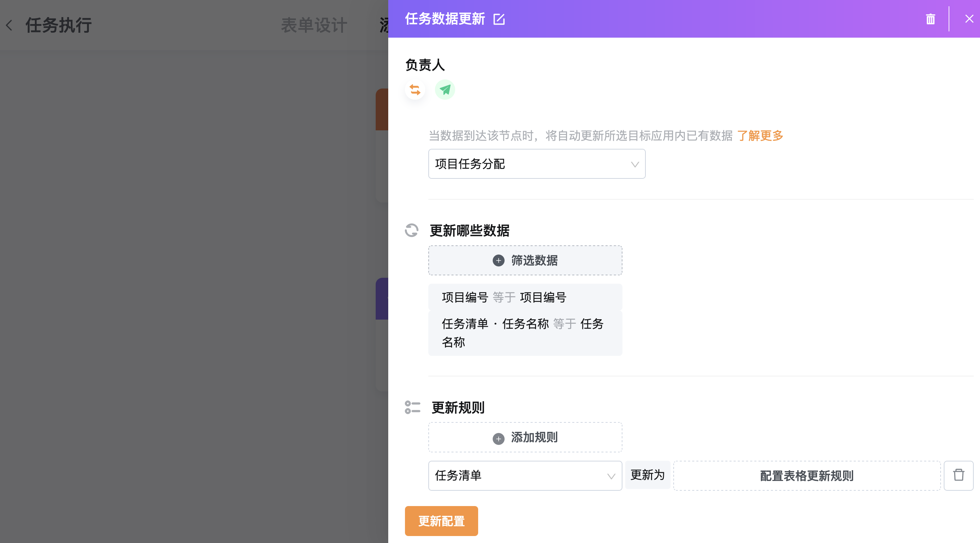Open the 了解更多 link
The height and width of the screenshot is (543, 980).
(x=760, y=136)
